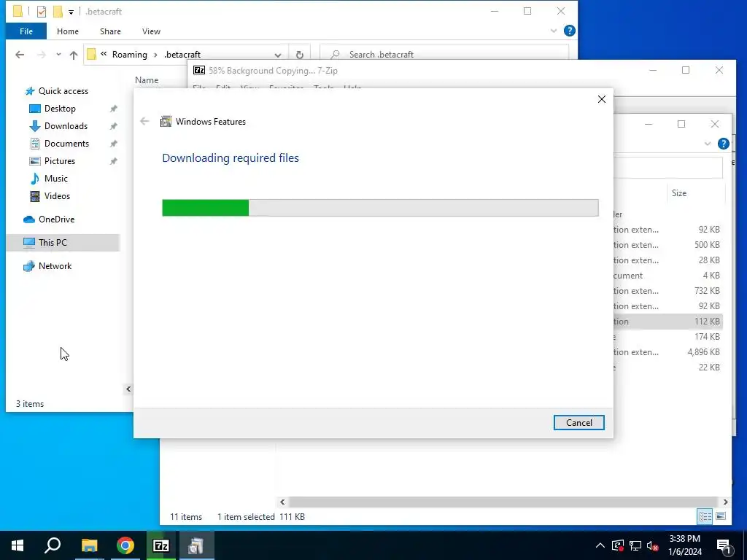Unpin Desktop from Quick access
Image resolution: width=747 pixels, height=560 pixels.
113,109
